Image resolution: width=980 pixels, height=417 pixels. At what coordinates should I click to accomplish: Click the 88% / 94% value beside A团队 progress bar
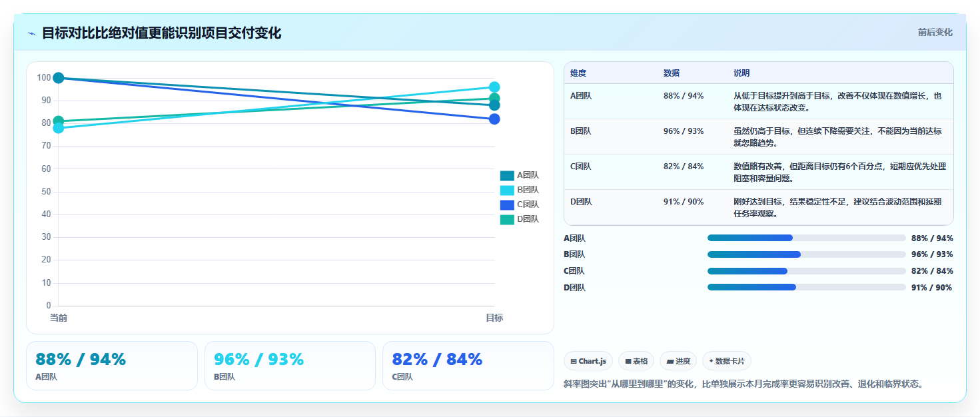932,238
